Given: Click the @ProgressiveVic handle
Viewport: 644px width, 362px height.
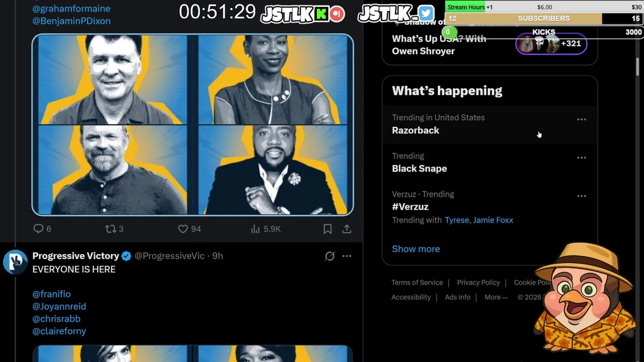Looking at the screenshot, I should tap(170, 256).
